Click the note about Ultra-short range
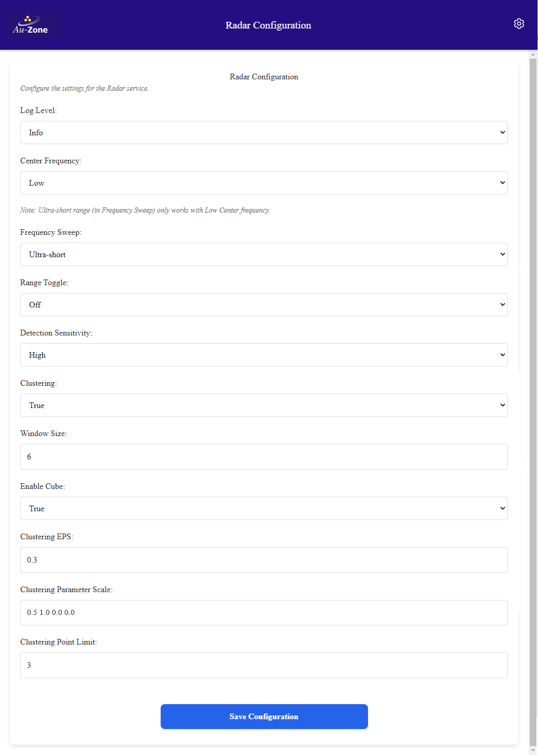 (145, 210)
